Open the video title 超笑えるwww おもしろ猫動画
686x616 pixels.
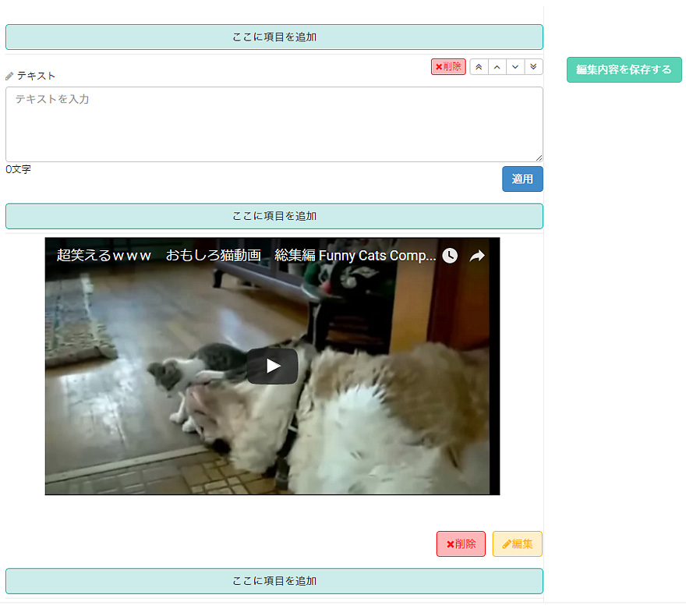246,256
